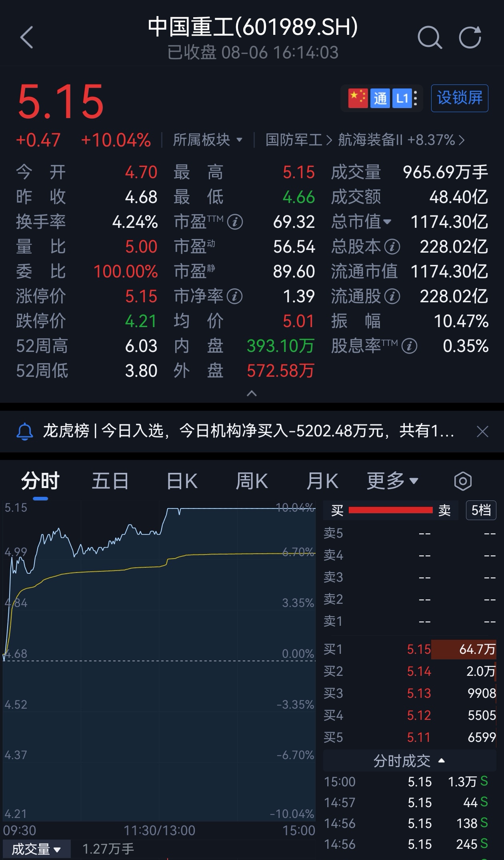Switch to the 五日 tab
Screen dimensions: 504x860
click(110, 481)
